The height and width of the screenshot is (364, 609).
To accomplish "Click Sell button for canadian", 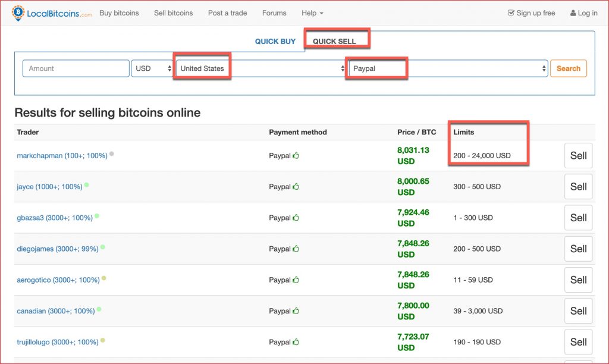I will click(578, 311).
